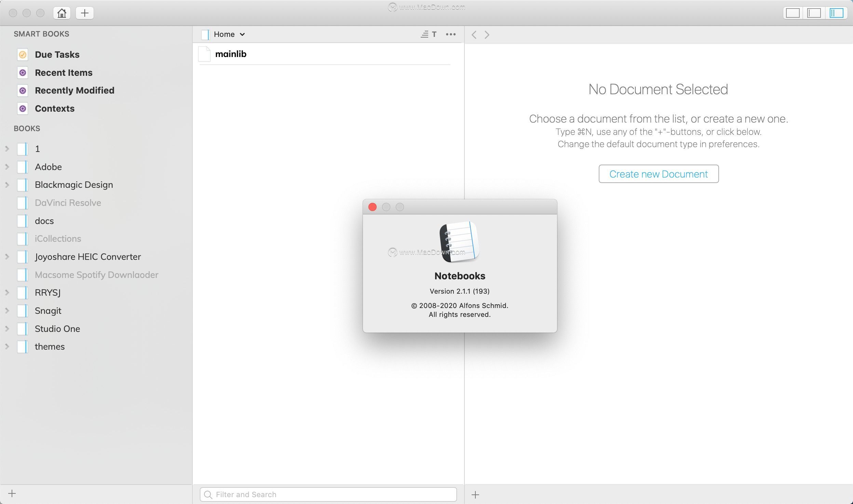
Task: Select the themes book
Action: (50, 347)
